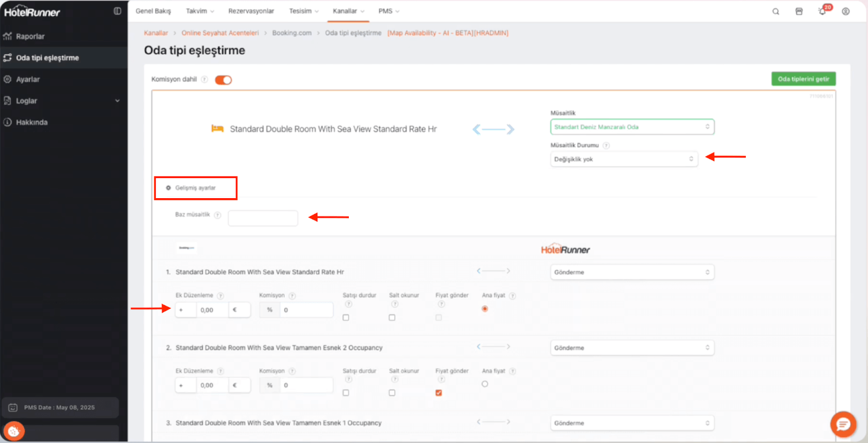The height and width of the screenshot is (443, 868).
Task: Toggle the Komisyon dahil switch
Action: (223, 80)
